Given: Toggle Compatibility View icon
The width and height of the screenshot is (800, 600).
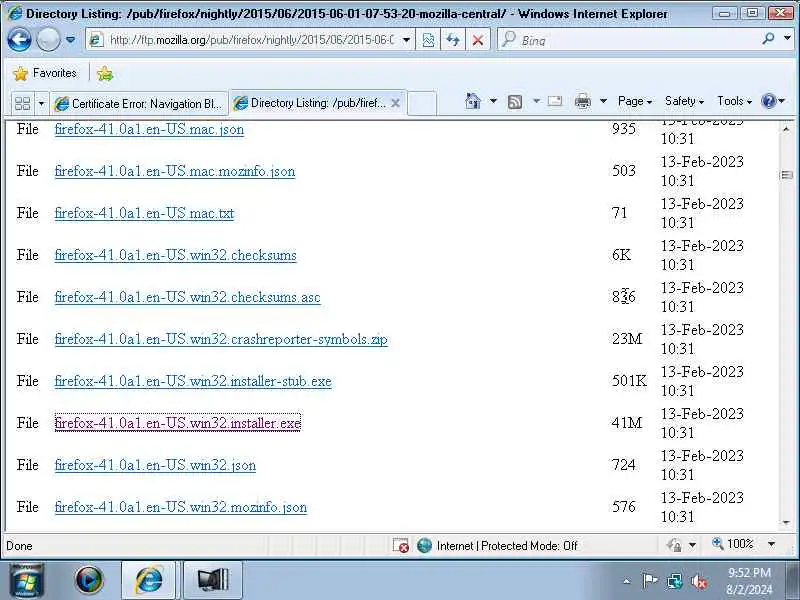Looking at the screenshot, I should pos(428,40).
